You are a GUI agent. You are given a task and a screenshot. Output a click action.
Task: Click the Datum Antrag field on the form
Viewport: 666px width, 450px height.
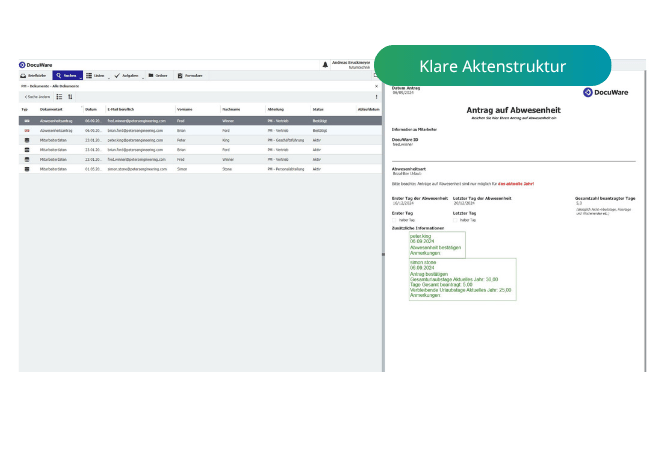(406, 90)
